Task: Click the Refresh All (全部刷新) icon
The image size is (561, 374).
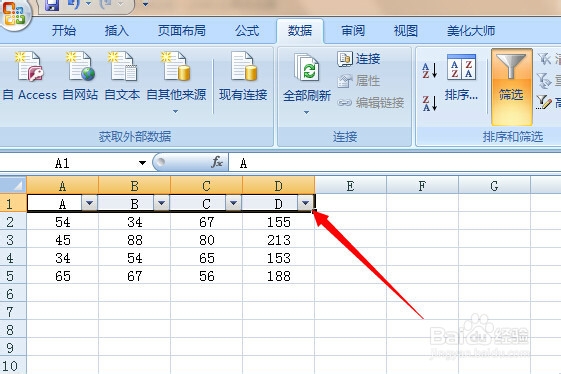Action: pyautogui.click(x=307, y=68)
